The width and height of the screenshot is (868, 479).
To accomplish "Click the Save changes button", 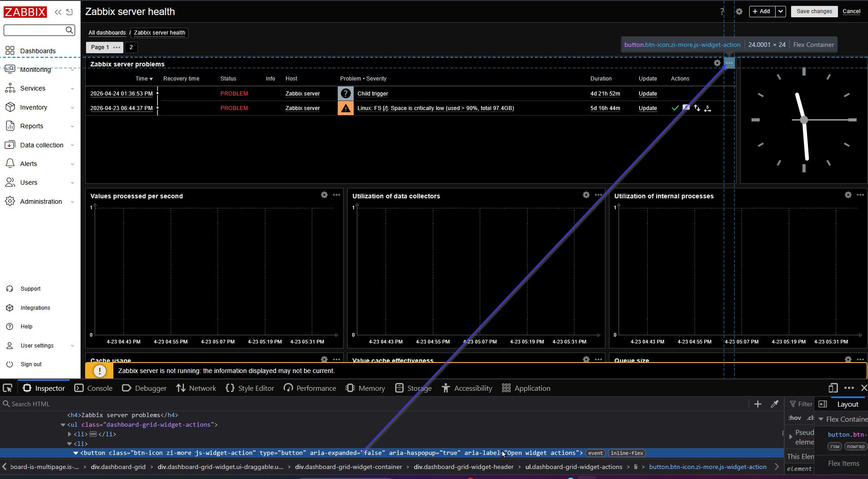I will tap(814, 11).
